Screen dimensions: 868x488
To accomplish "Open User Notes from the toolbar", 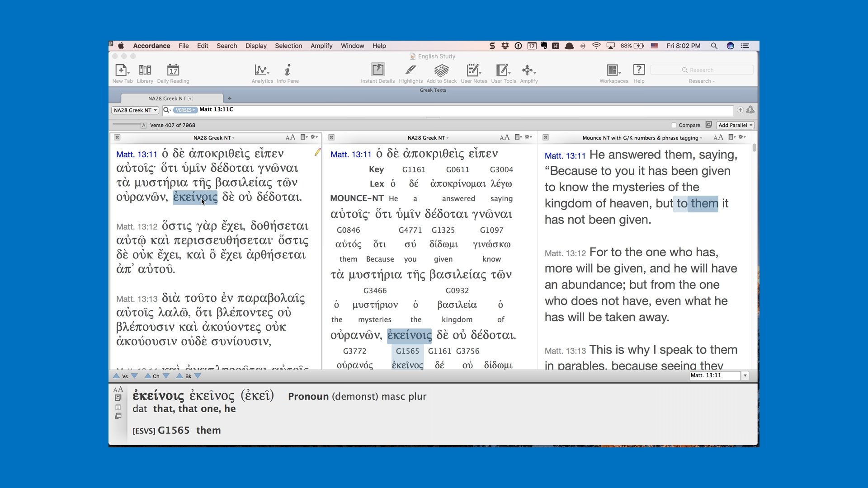I will pos(473,70).
